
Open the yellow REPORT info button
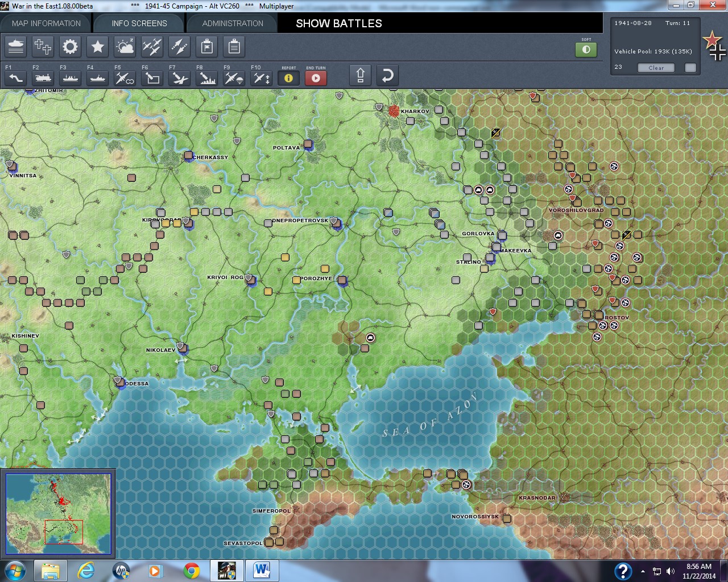(288, 78)
